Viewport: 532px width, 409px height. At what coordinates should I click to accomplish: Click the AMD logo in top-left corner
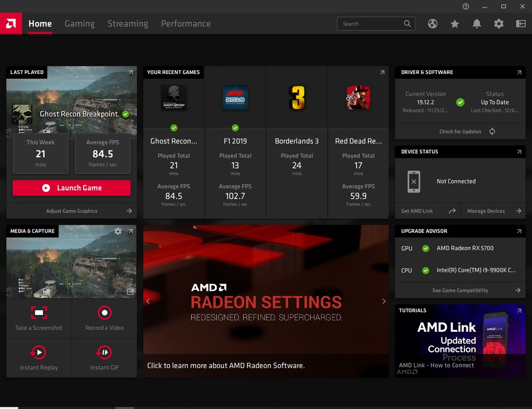(11, 23)
